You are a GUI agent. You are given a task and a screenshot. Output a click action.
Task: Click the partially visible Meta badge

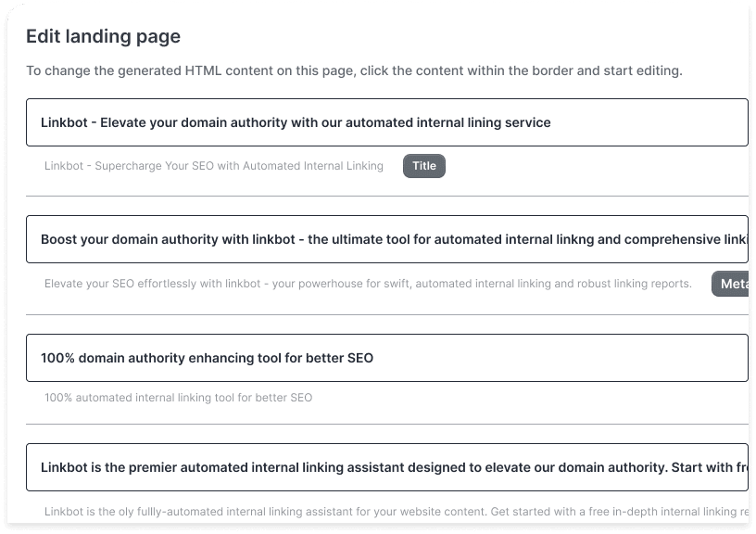click(730, 284)
